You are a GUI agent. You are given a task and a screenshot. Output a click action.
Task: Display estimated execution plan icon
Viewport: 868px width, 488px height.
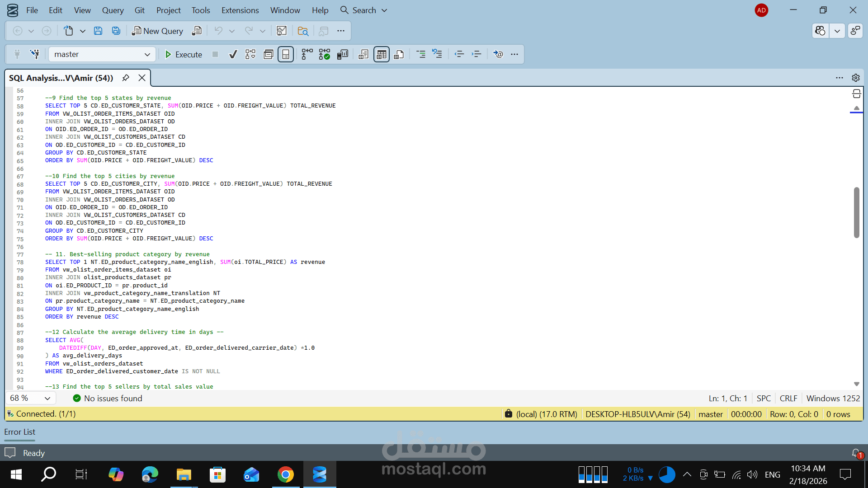pos(250,54)
